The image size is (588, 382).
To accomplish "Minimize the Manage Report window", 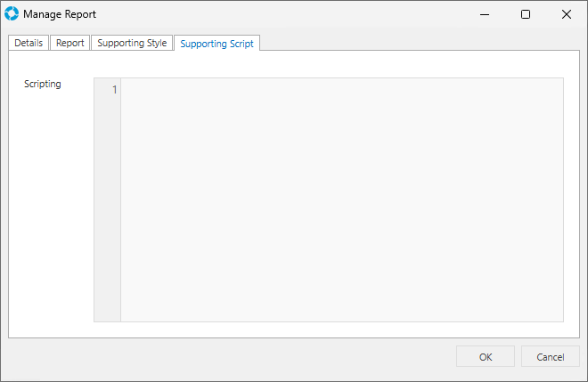I will click(x=485, y=14).
